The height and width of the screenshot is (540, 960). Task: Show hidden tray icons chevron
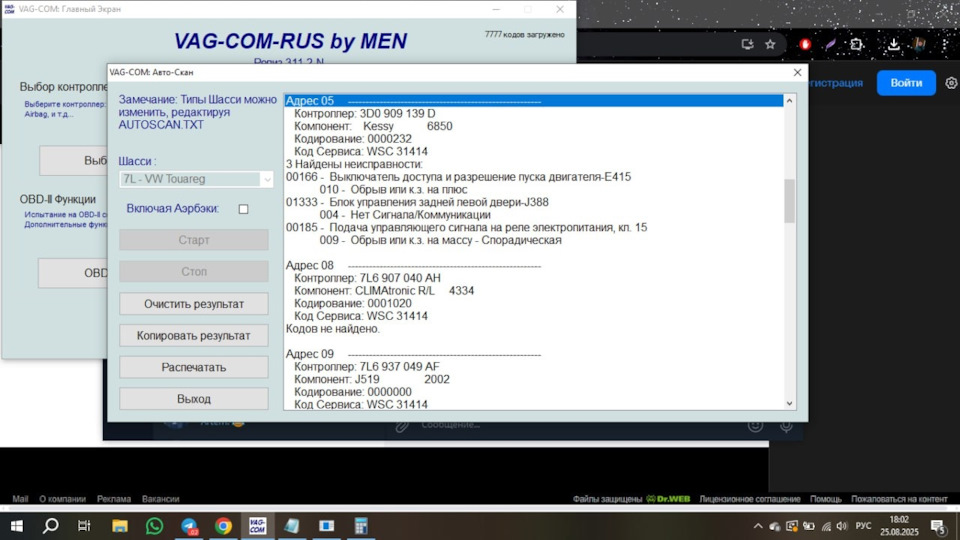[758, 526]
